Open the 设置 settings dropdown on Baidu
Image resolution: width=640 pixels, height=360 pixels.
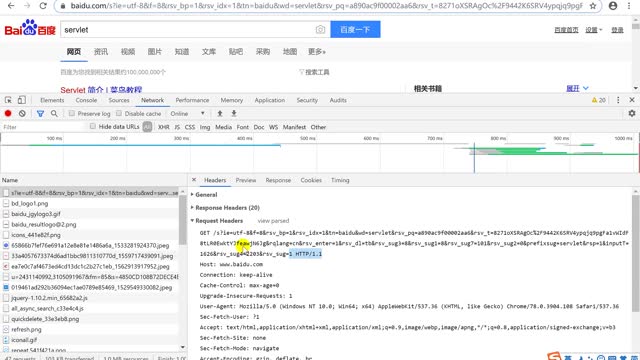point(593,30)
